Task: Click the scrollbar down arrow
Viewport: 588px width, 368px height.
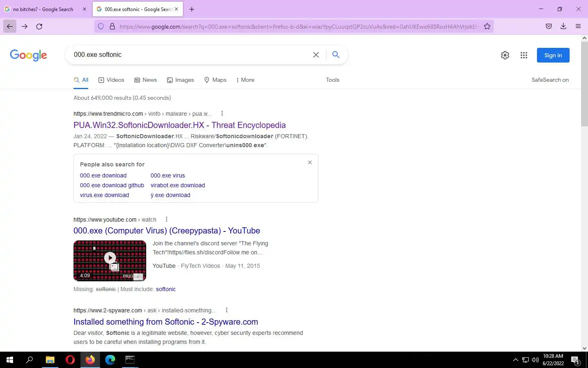Action: 584,348
